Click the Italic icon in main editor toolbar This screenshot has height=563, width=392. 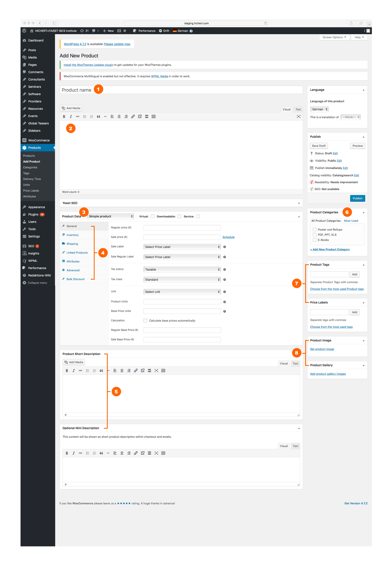click(x=71, y=117)
